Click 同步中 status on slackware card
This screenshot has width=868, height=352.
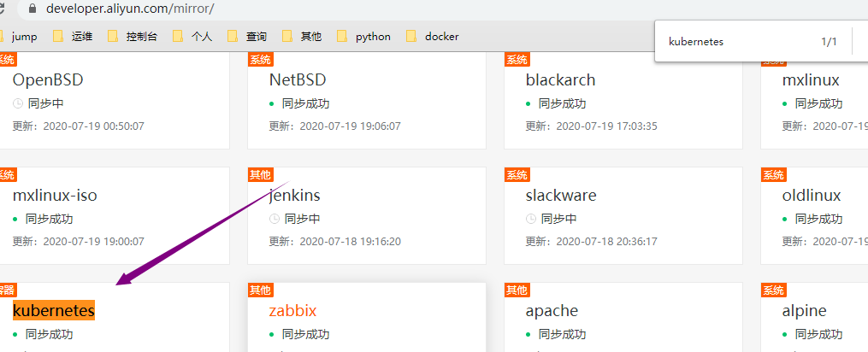pos(558,220)
